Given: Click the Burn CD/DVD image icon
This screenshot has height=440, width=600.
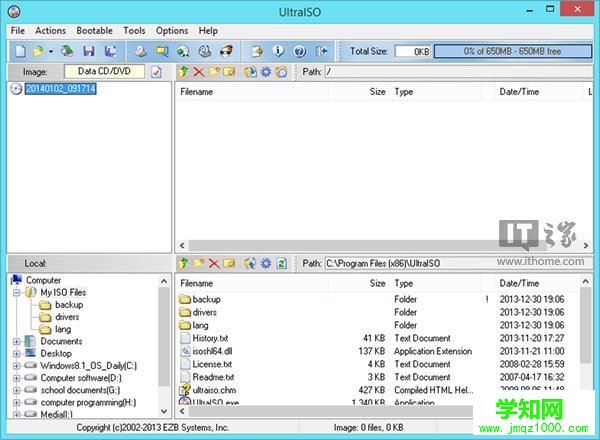Looking at the screenshot, I should 226,51.
